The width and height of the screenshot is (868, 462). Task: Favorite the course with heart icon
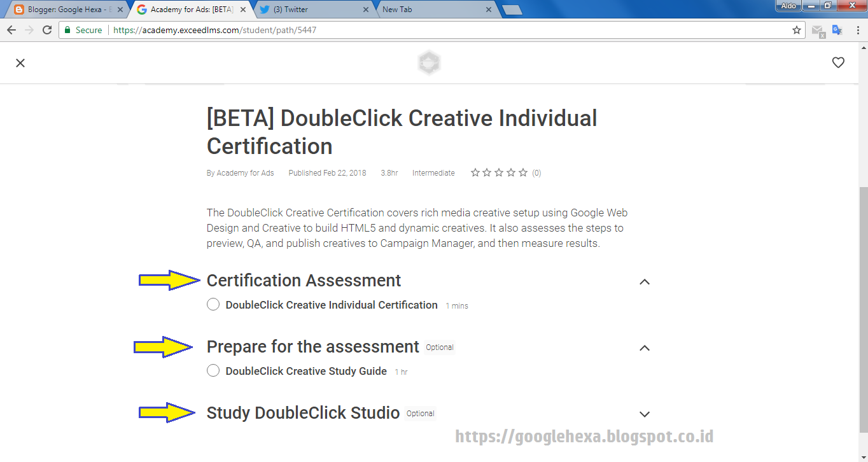(838, 62)
